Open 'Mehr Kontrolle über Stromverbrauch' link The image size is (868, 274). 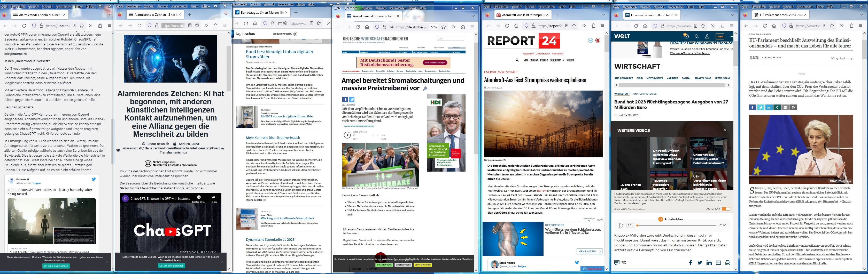(273, 138)
